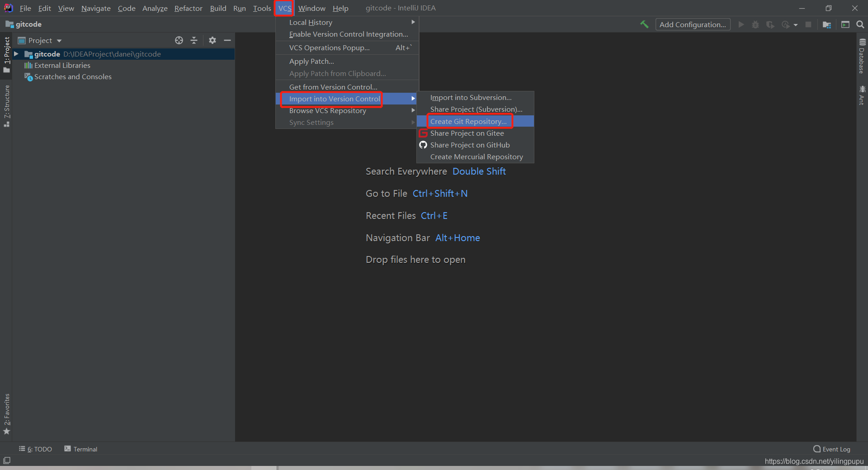Image resolution: width=868 pixels, height=470 pixels.
Task: Click the run-anything icon left of Search Everywhere
Action: tap(845, 24)
